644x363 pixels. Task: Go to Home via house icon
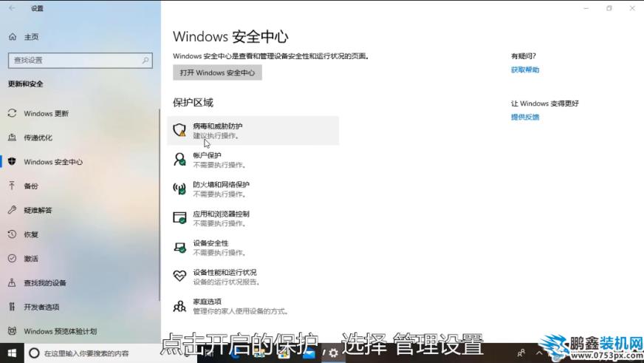[x=13, y=36]
